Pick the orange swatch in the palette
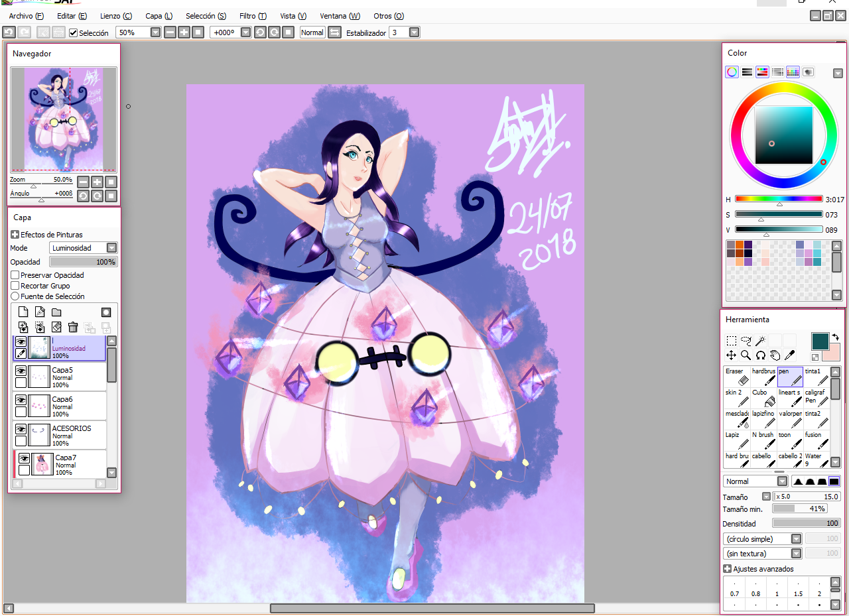This screenshot has height=616, width=849. coord(740,245)
